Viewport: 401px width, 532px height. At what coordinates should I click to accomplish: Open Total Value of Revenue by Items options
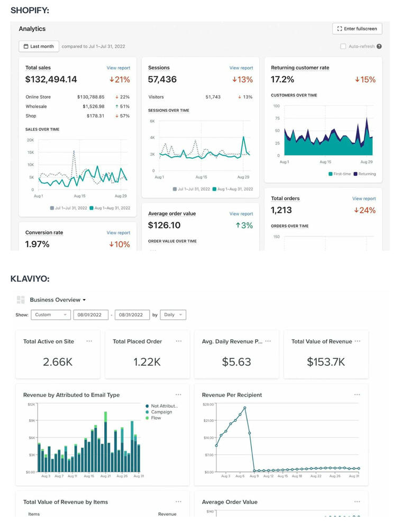(179, 502)
